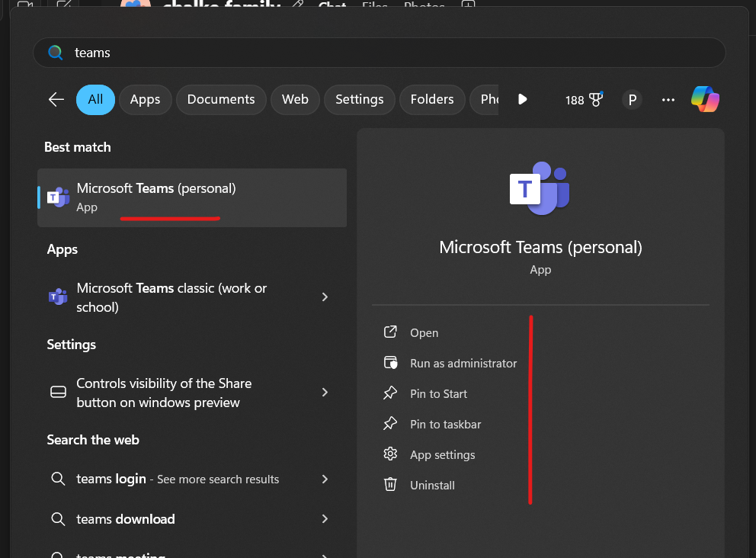Click the Run as administrator shield icon
Viewport: 756px width, 558px height.
tap(390, 363)
